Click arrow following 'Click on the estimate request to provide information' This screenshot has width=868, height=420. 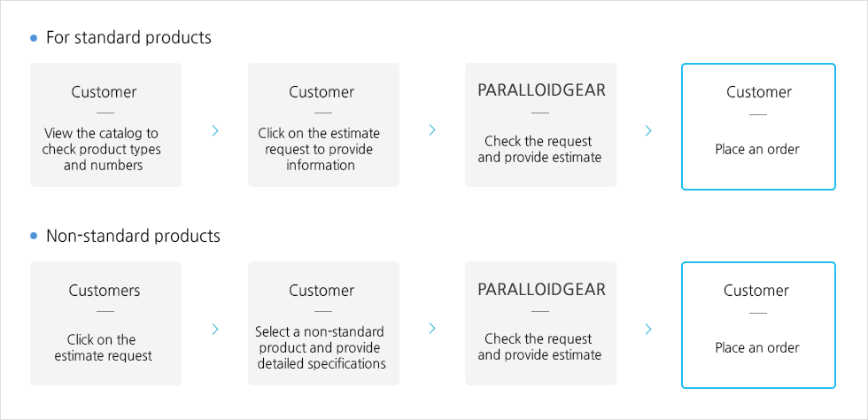(x=432, y=129)
